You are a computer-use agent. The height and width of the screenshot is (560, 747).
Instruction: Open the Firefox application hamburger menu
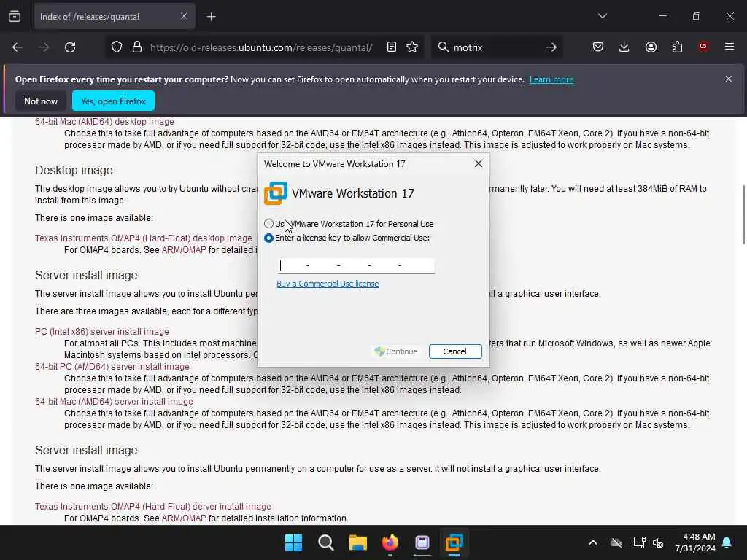coord(729,47)
